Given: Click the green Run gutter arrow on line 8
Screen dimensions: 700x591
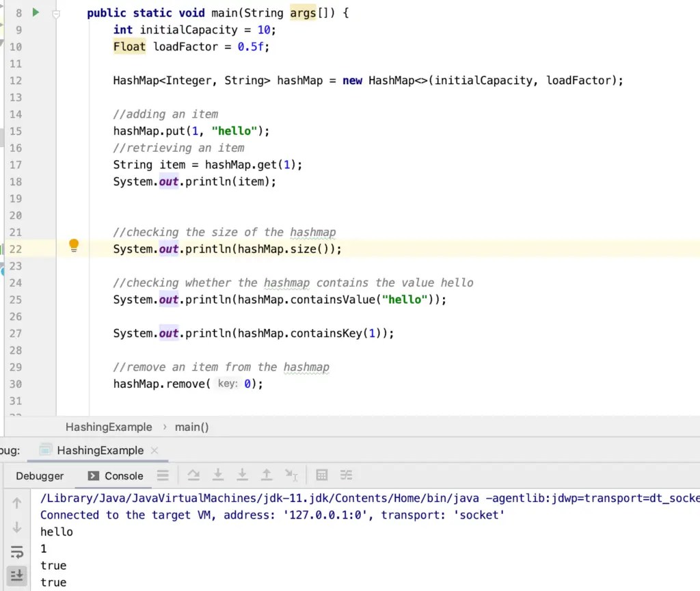Looking at the screenshot, I should coord(36,12).
